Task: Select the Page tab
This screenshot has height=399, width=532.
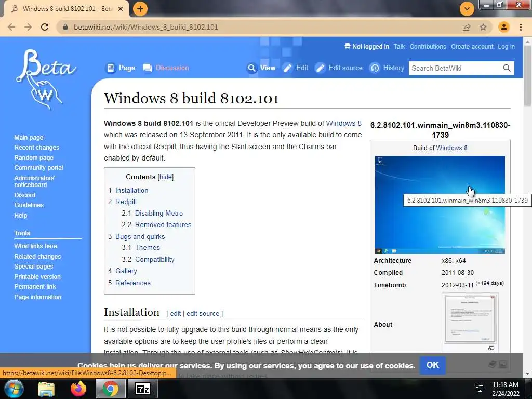Action: pos(121,68)
